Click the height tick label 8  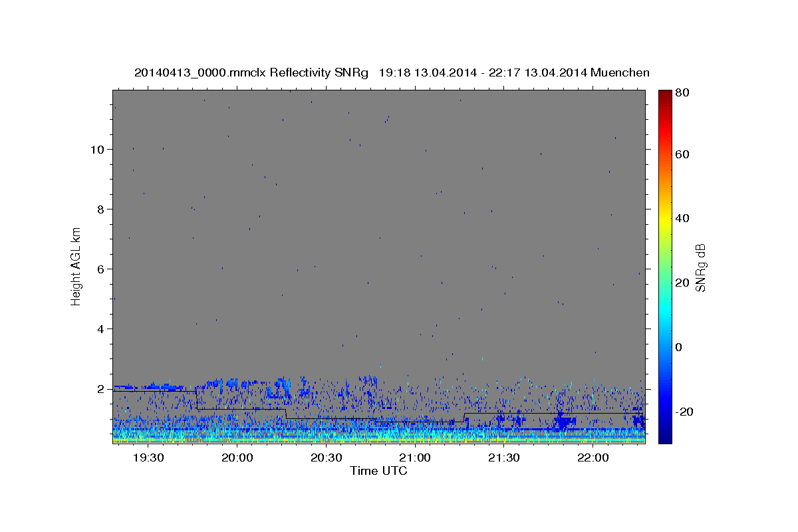(x=101, y=209)
